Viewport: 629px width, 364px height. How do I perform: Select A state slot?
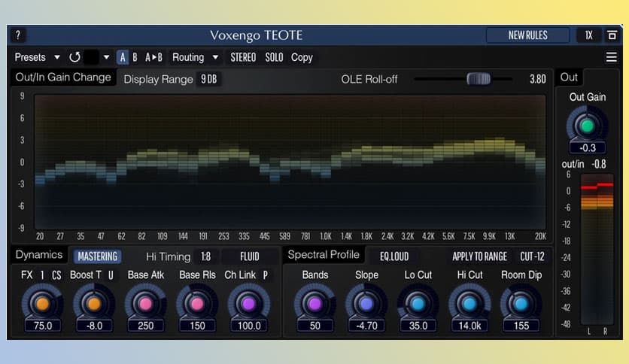(x=123, y=57)
